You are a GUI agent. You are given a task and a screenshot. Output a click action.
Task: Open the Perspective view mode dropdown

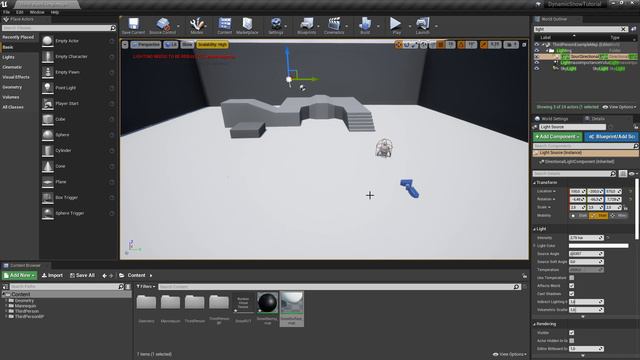coord(146,44)
